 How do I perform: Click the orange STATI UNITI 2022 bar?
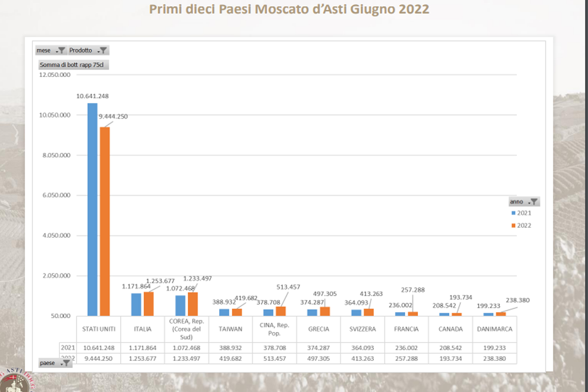coord(105,221)
